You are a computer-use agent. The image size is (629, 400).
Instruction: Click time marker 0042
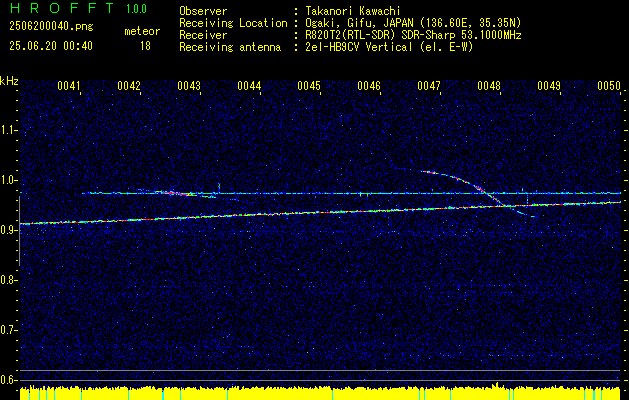pyautogui.click(x=129, y=86)
